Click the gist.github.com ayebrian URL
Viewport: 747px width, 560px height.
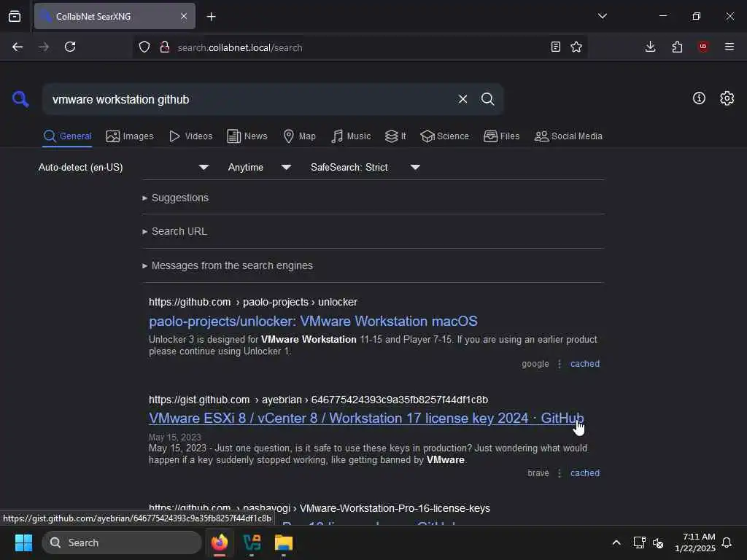click(x=318, y=400)
